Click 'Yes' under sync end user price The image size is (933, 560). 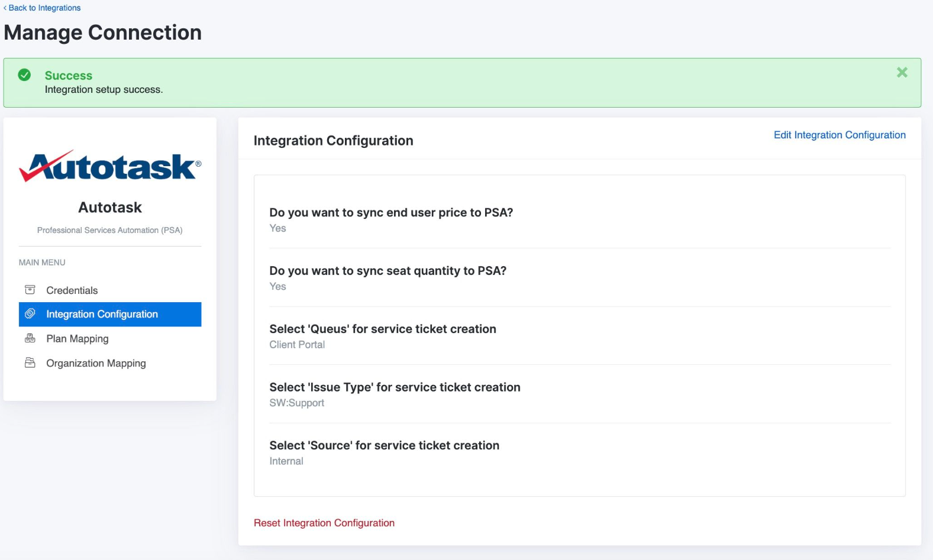[277, 228]
